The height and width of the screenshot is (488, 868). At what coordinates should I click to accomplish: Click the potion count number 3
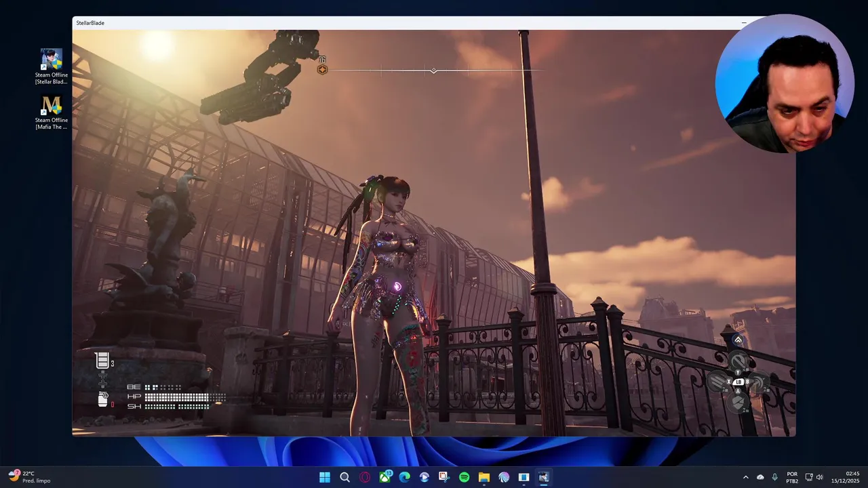click(x=113, y=364)
